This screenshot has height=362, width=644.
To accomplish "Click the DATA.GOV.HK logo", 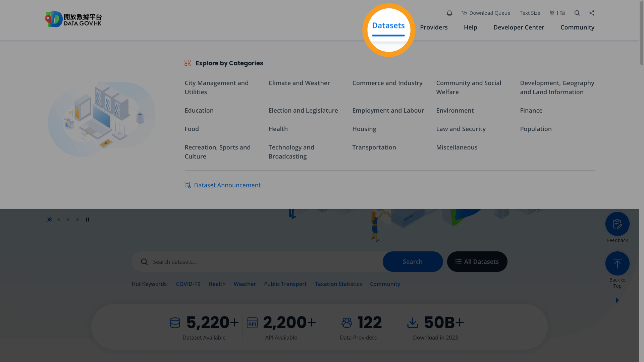I will point(73,19).
